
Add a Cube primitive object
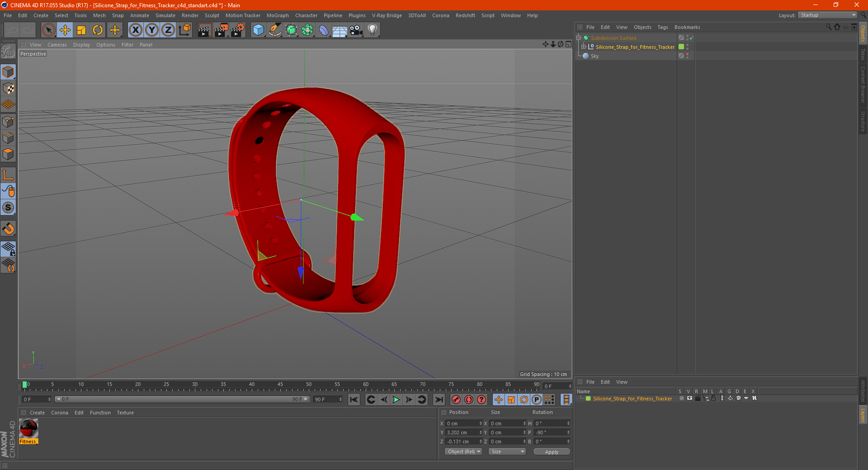258,30
